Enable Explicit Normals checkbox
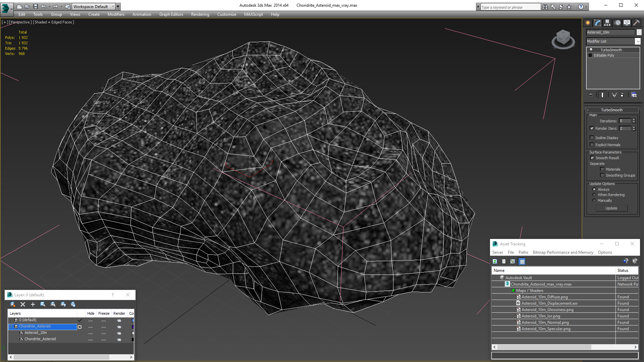644x362 pixels. (x=592, y=145)
